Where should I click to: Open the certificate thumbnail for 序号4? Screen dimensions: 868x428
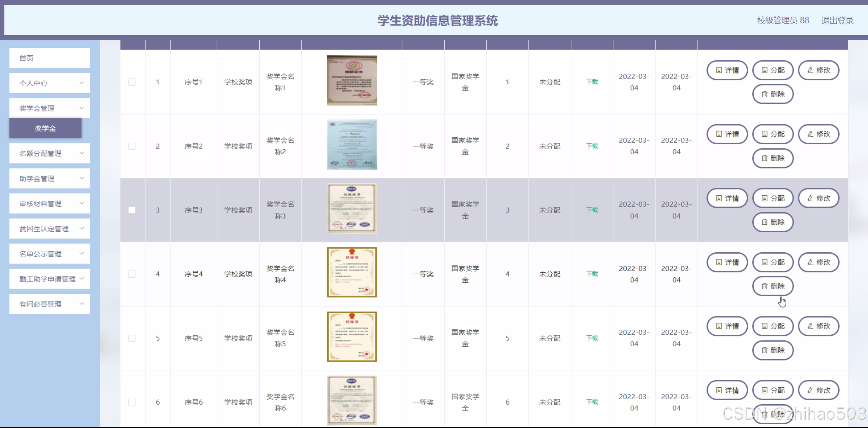(x=352, y=272)
